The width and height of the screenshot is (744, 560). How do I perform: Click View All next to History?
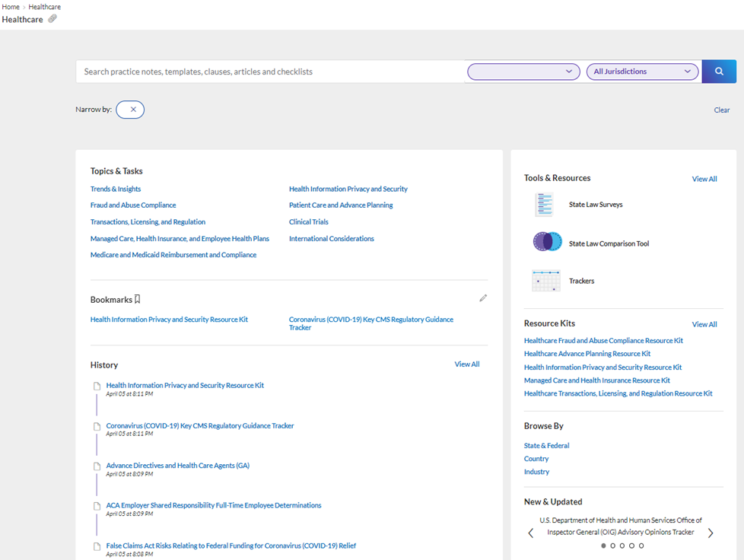coord(467,364)
